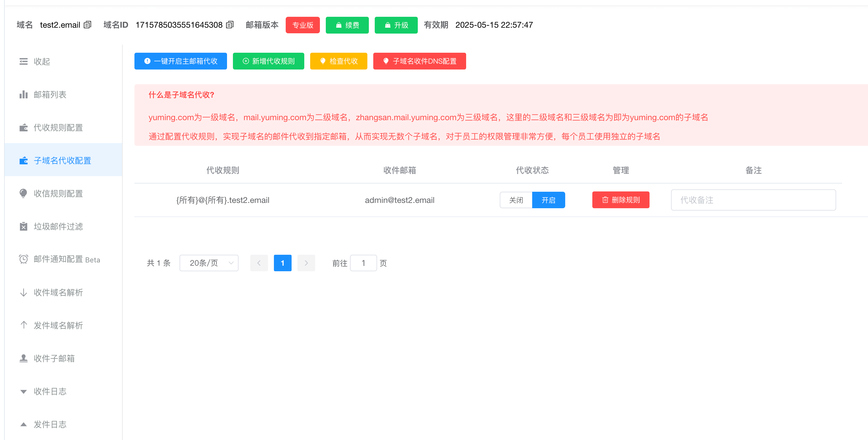This screenshot has width=868, height=440.
Task: Open 邮箱列表 menu item
Action: pyautogui.click(x=63, y=95)
